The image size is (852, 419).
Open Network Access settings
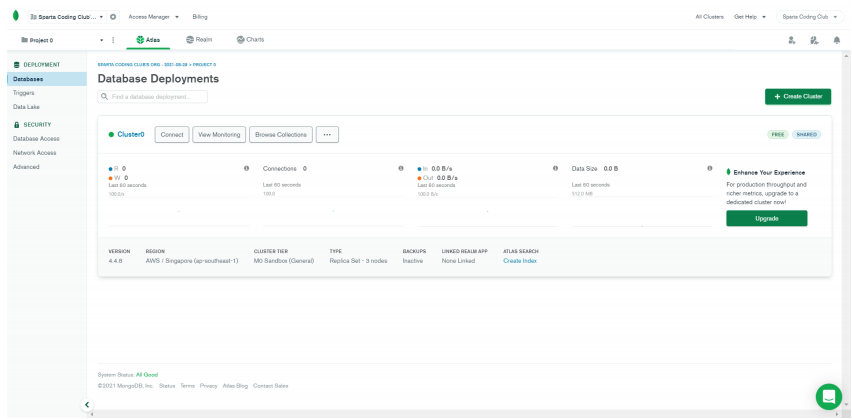click(34, 153)
